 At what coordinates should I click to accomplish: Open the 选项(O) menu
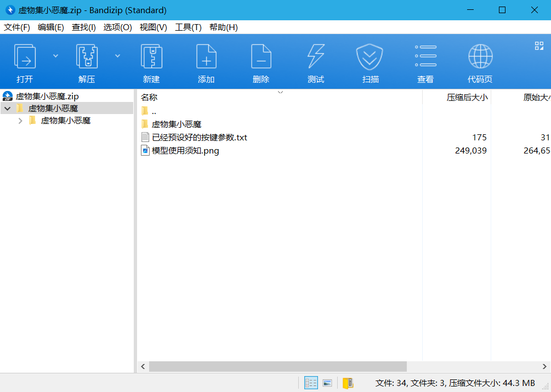(x=118, y=27)
